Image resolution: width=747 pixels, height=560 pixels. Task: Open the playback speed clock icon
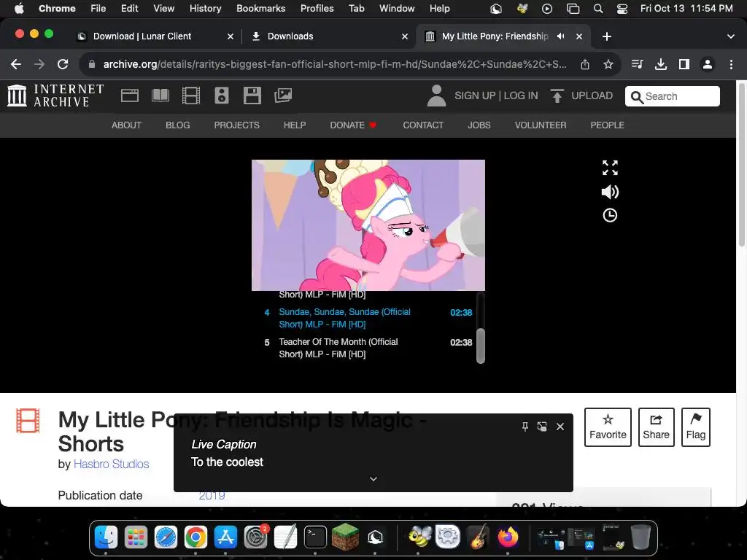[610, 215]
